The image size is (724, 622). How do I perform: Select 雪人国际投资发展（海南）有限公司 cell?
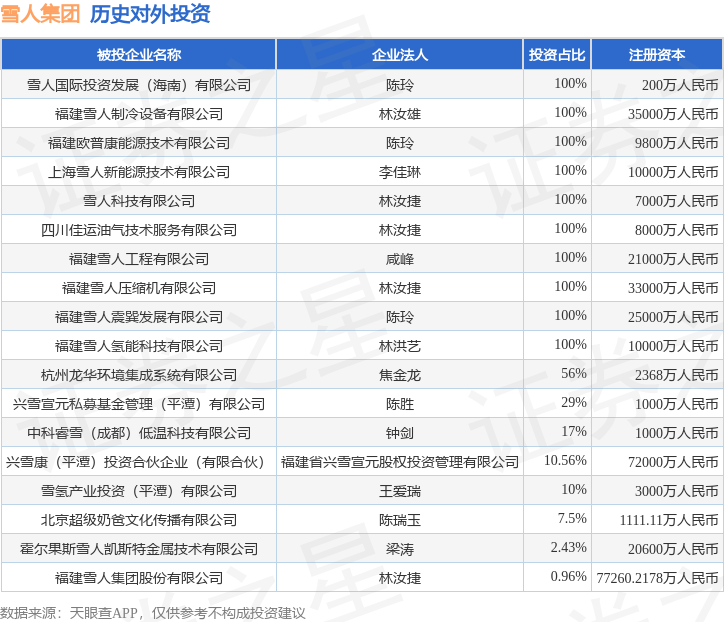pyautogui.click(x=139, y=85)
